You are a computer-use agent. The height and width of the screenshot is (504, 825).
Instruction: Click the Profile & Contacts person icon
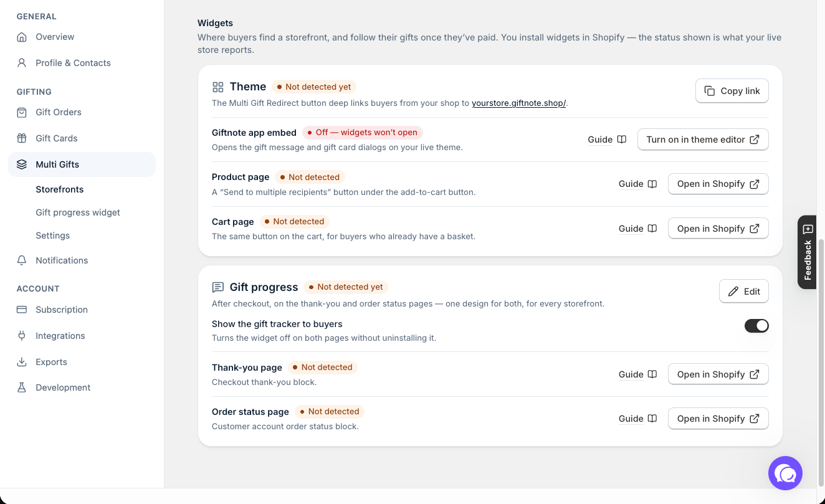pos(22,63)
